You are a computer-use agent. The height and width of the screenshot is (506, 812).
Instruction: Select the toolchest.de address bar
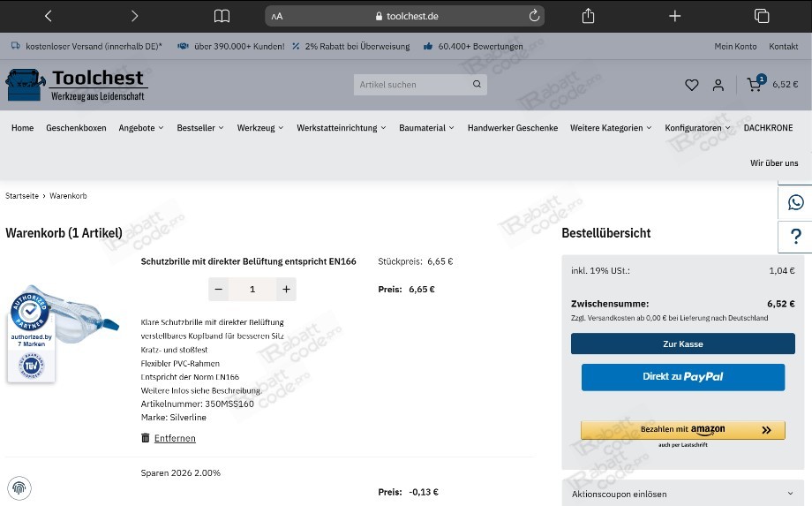pyautogui.click(x=404, y=16)
